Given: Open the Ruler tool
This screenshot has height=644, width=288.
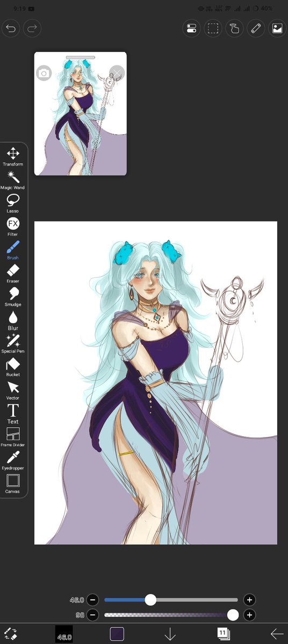Looking at the screenshot, I should 256,28.
